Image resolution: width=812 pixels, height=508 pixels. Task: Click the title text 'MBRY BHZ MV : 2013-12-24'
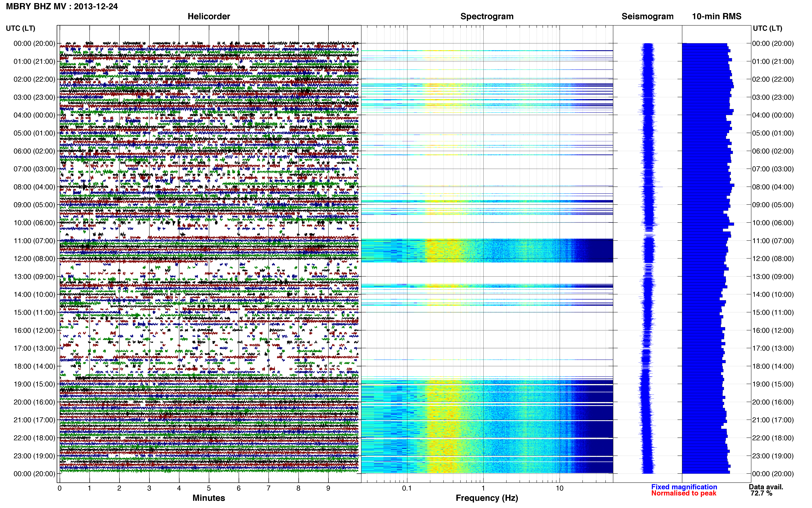point(62,6)
